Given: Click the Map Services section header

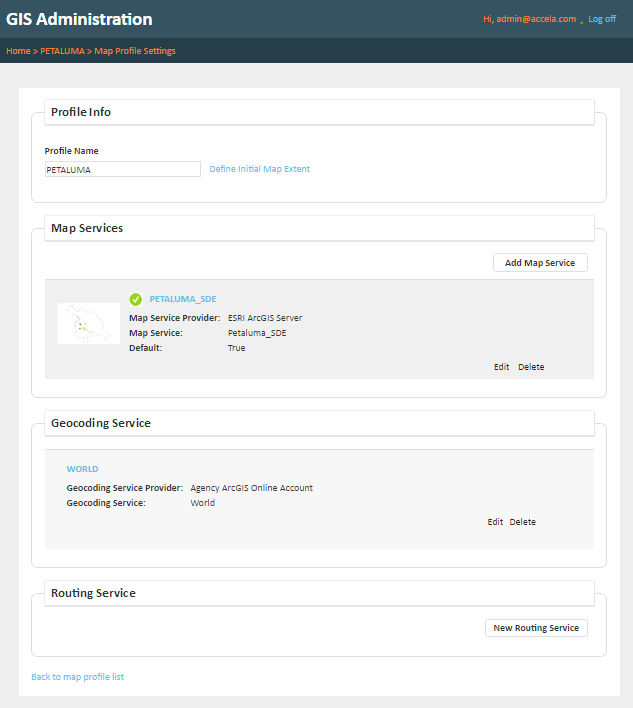Looking at the screenshot, I should point(87,228).
